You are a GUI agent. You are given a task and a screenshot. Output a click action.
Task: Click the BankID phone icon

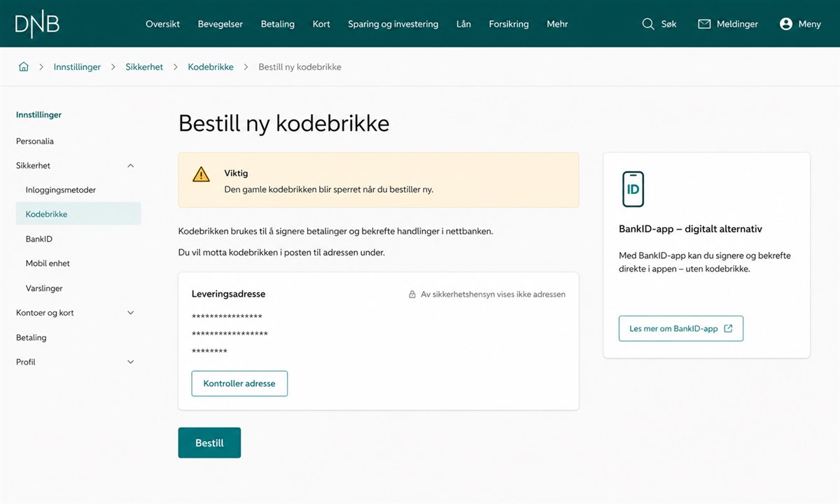coord(633,189)
